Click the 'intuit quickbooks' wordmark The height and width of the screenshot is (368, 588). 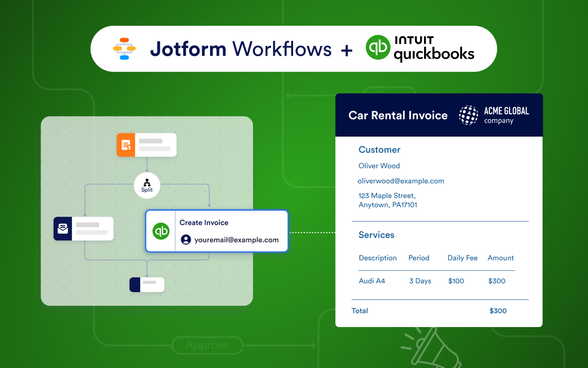(x=434, y=49)
